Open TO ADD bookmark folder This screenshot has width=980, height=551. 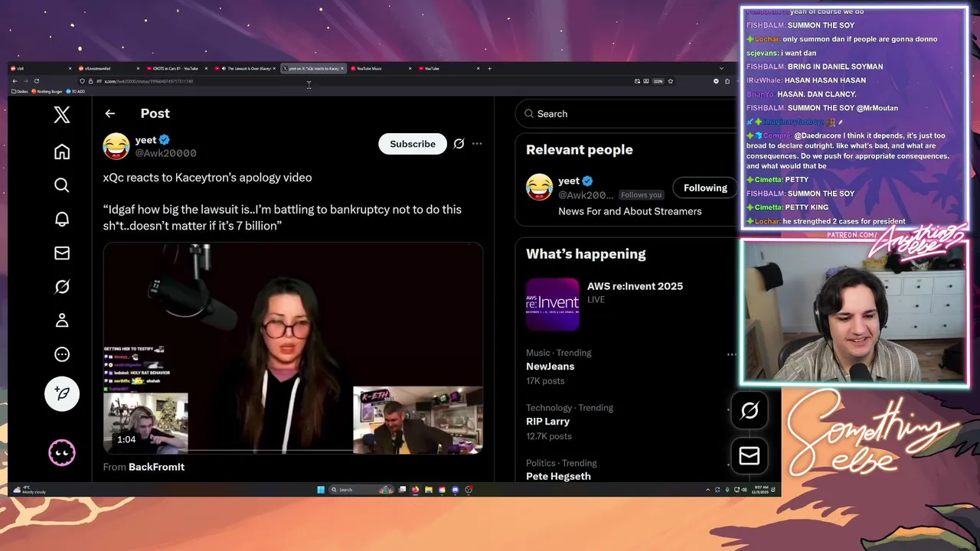pyautogui.click(x=76, y=92)
